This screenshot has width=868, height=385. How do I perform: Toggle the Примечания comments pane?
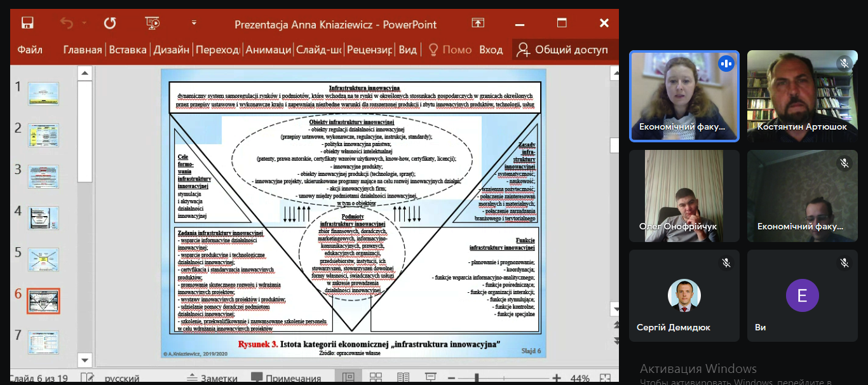[286, 379]
